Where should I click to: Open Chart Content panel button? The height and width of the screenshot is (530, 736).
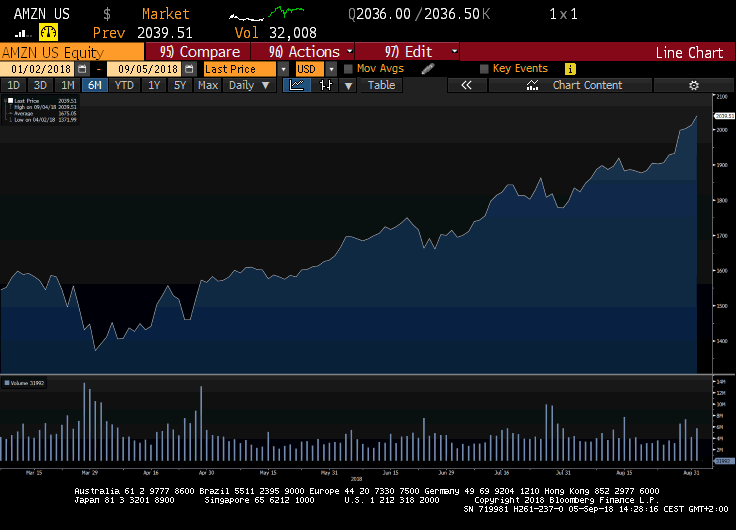click(570, 85)
